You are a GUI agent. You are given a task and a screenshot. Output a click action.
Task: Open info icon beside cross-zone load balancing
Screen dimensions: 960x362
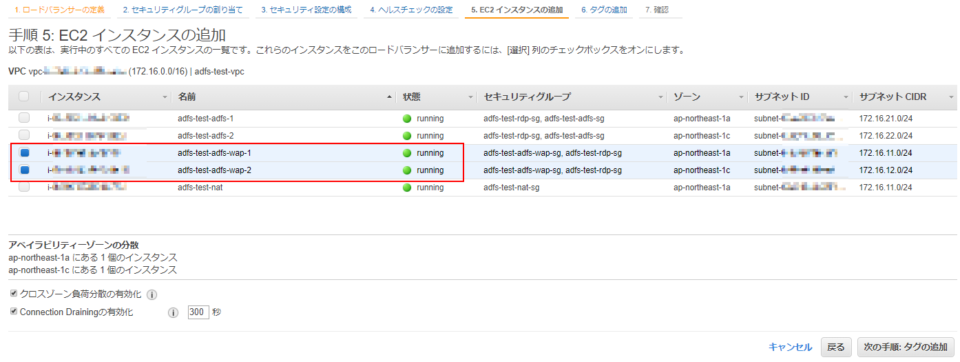(152, 295)
